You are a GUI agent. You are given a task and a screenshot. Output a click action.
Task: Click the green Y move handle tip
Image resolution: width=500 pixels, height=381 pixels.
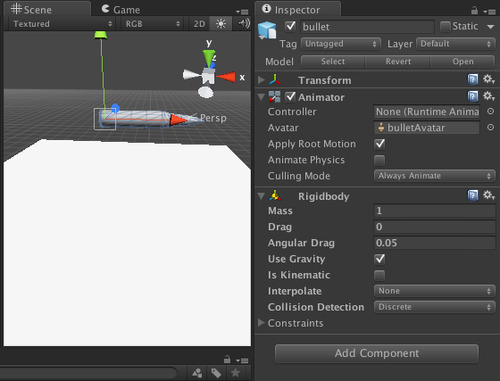101,35
